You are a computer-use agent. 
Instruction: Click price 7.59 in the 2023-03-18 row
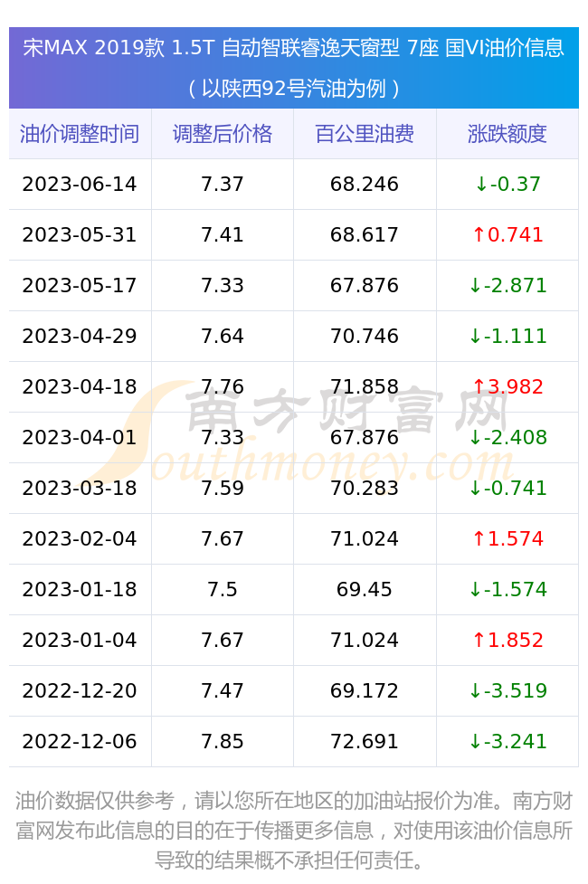(223, 489)
